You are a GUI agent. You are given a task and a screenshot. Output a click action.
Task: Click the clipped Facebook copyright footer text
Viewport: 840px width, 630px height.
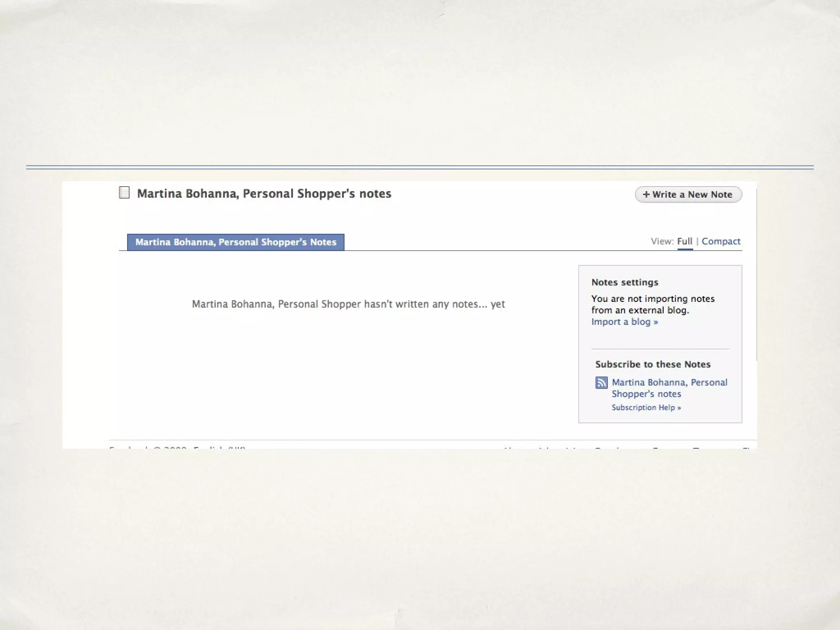(148, 447)
